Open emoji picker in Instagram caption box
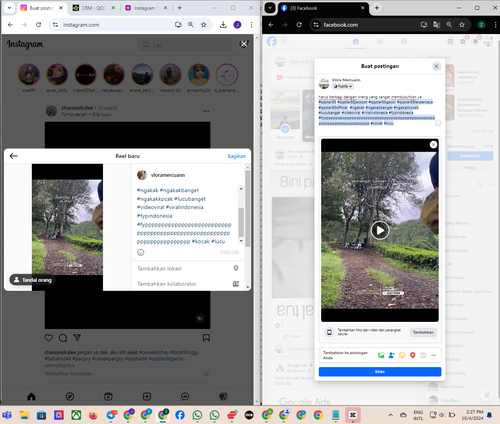This screenshot has height=424, width=500. tap(141, 252)
